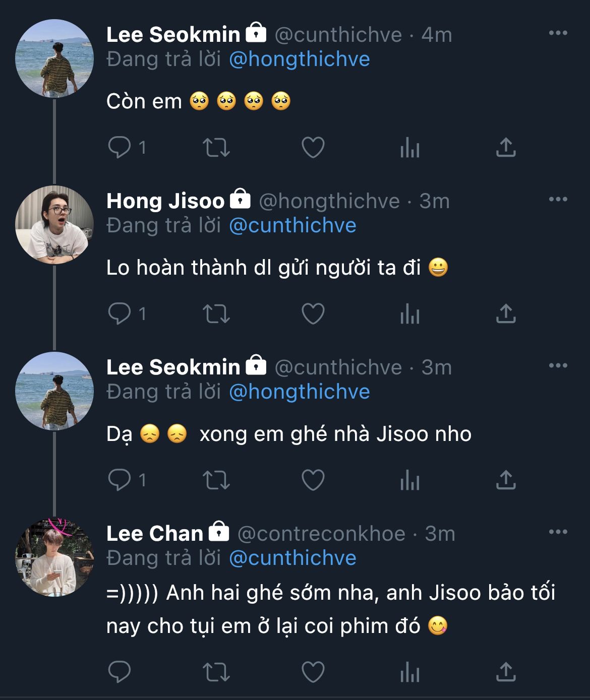Share Lee Seokmin's "Dạ xong em ghé" tweet
Screen dimensions: 590x700
tap(506, 480)
